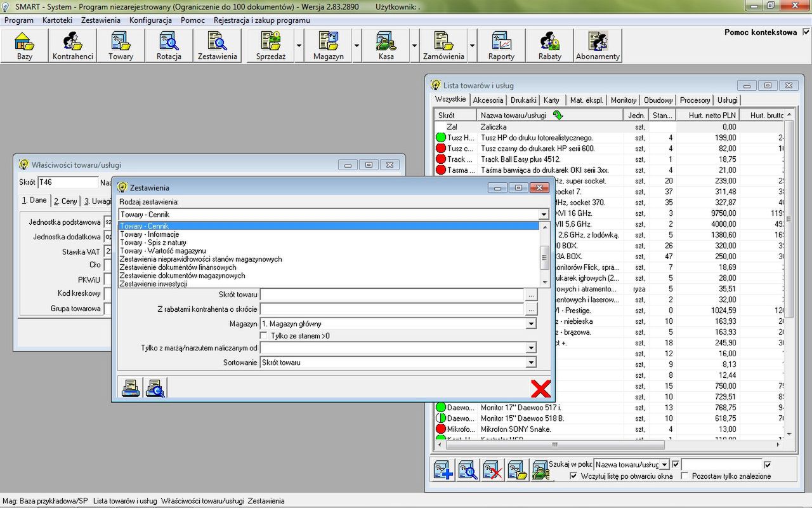Open the Szukaj w polu dropdown
Screen dimensions: 812x508
click(664, 465)
